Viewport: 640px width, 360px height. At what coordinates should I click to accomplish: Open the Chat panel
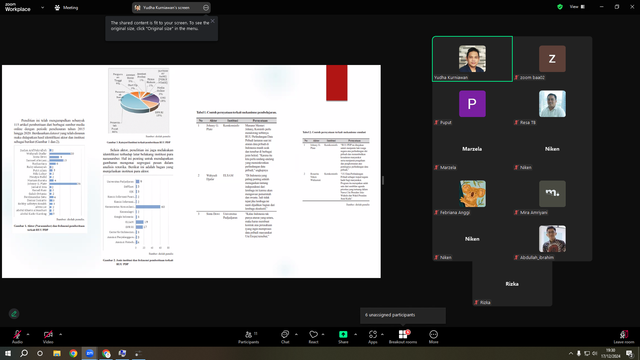[285, 336]
